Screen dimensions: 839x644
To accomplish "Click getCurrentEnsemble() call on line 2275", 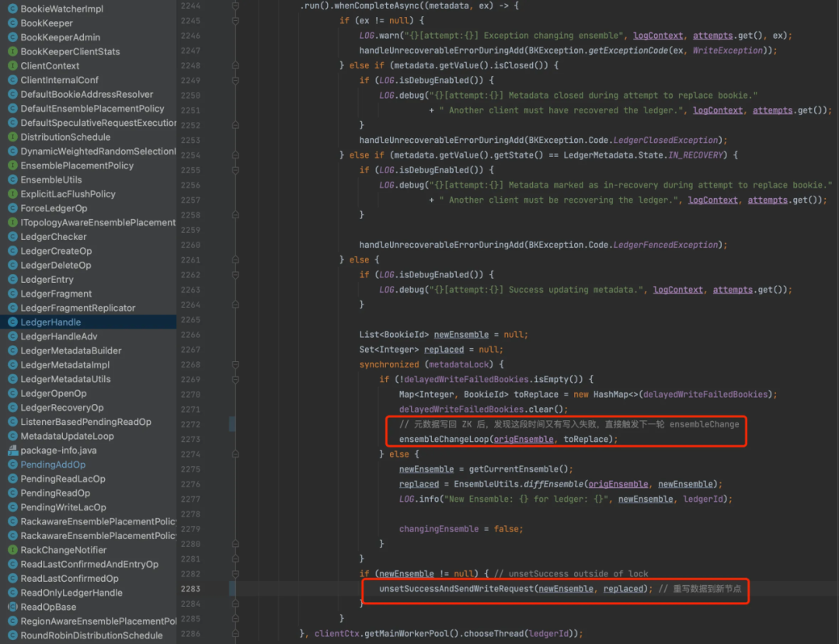I will click(518, 469).
